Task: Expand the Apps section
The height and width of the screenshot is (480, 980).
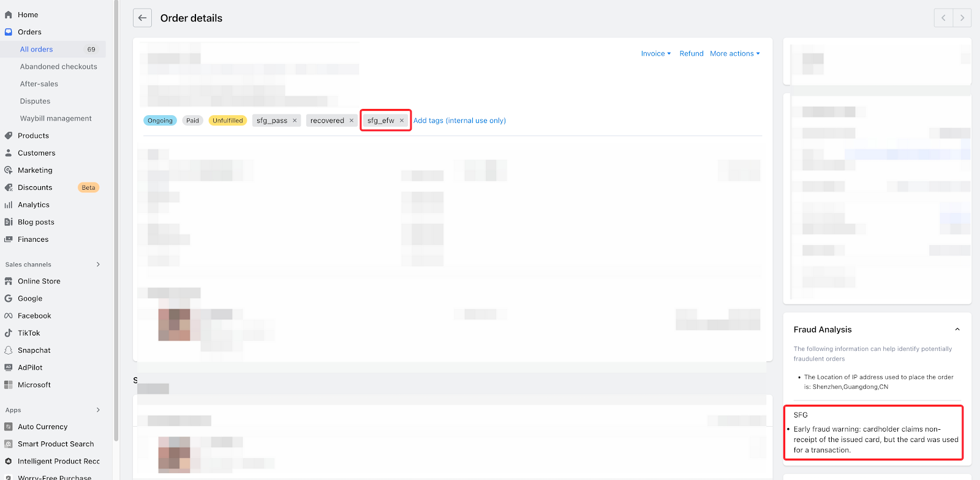Action: pyautogui.click(x=98, y=410)
